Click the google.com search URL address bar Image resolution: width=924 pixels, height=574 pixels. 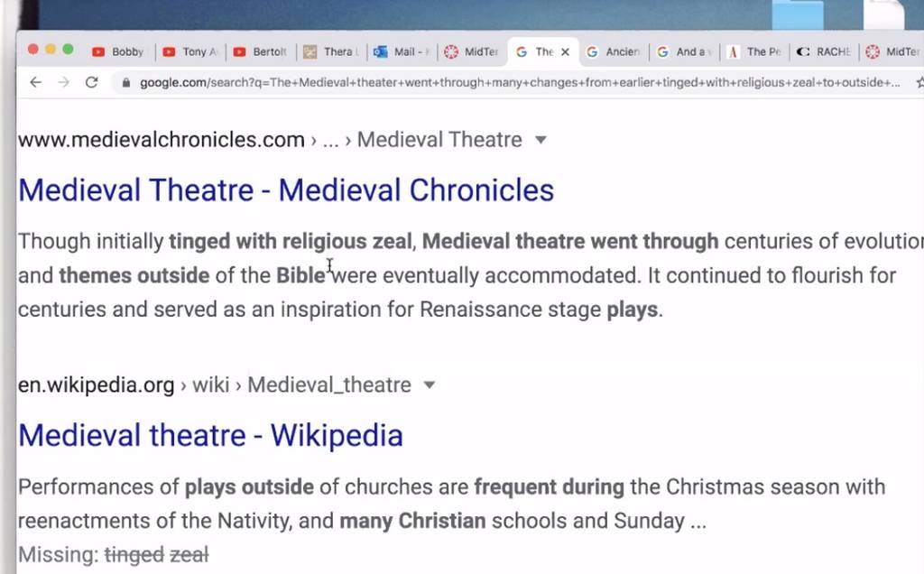pyautogui.click(x=519, y=82)
